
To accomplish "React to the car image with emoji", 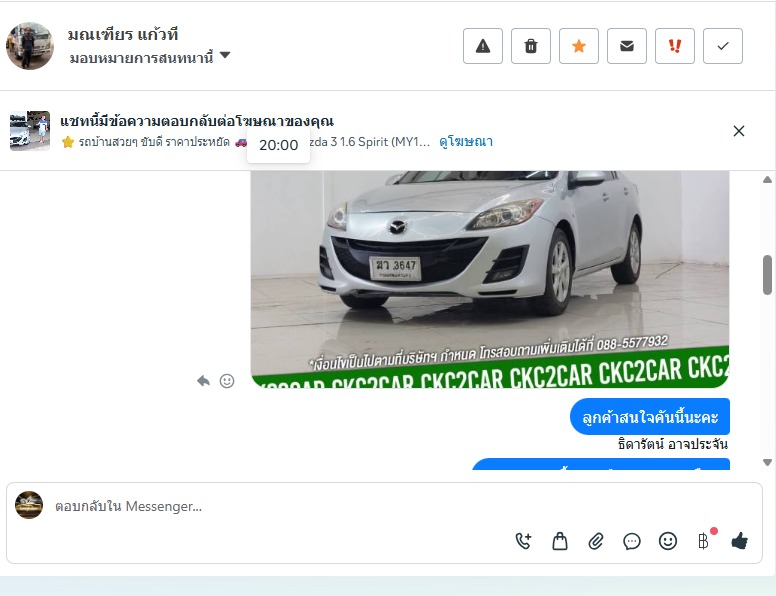I will point(227,381).
